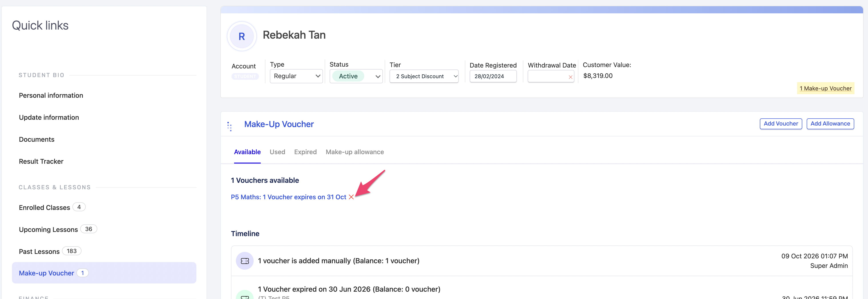Clear Withdrawal Date using red X icon
The width and height of the screenshot is (868, 299).
570,77
